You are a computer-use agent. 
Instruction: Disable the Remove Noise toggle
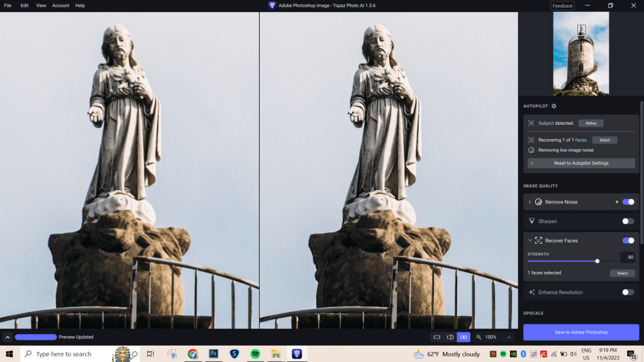point(628,202)
